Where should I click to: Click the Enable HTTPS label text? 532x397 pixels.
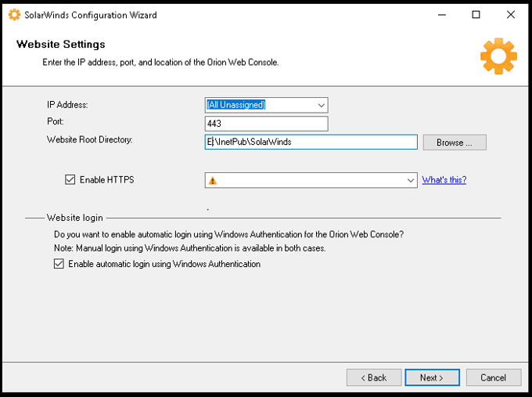pos(107,179)
